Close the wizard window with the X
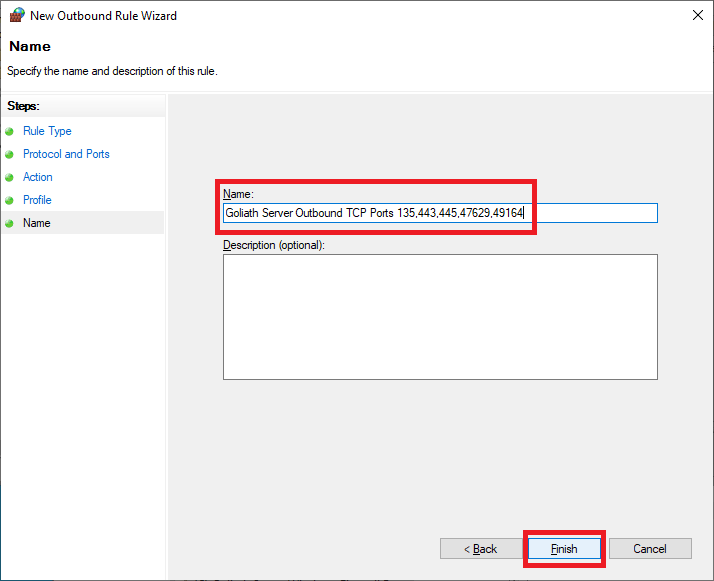714x581 pixels. click(x=695, y=16)
